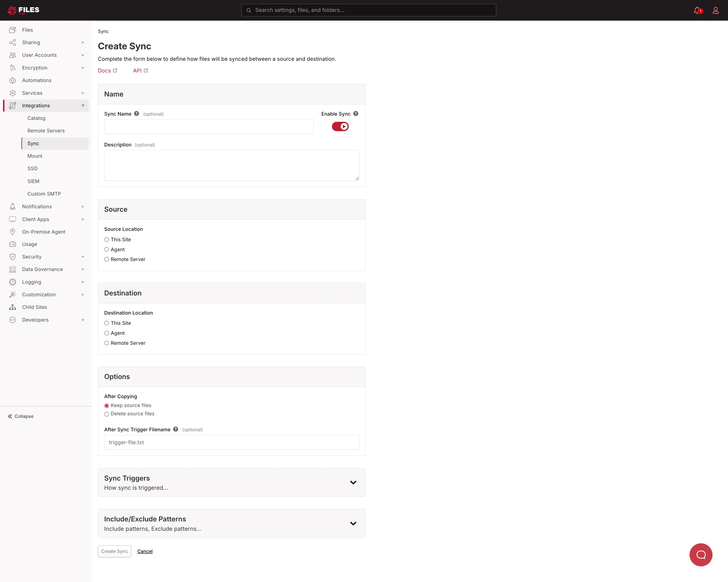Click the Client Apps monitor icon
Viewport: 728px width, 582px height.
click(13, 219)
